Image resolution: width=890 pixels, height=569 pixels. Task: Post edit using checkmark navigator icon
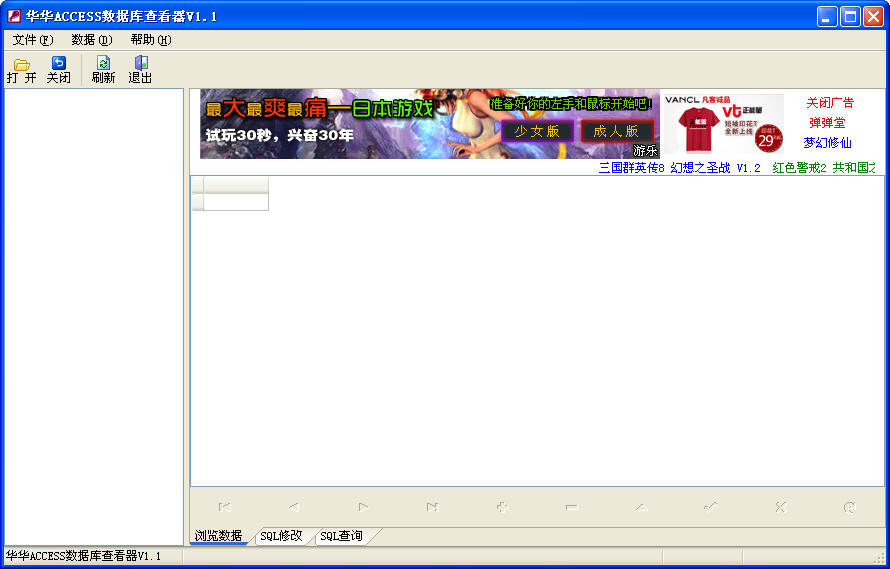tap(710, 508)
